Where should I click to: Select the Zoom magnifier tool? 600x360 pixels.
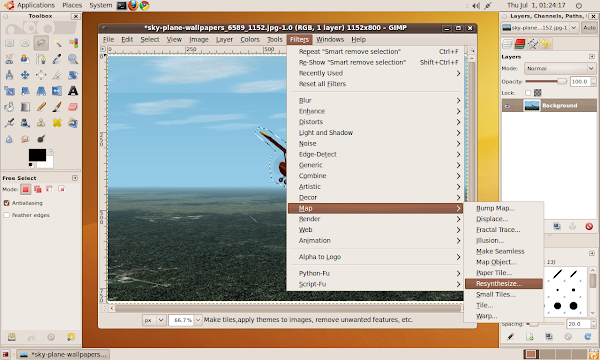coord(73,59)
